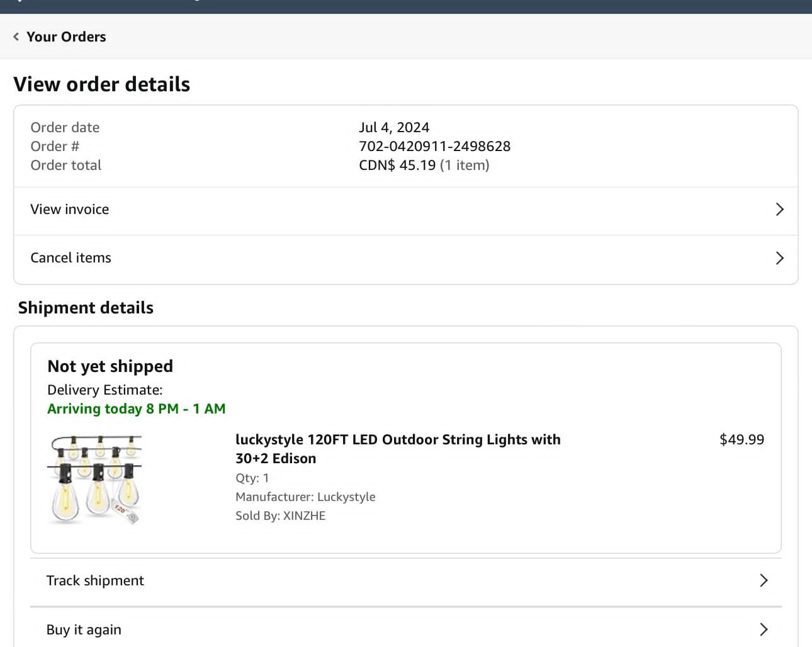Click the Jul 4, 2024 order date
The width and height of the screenshot is (812, 647).
coord(394,127)
